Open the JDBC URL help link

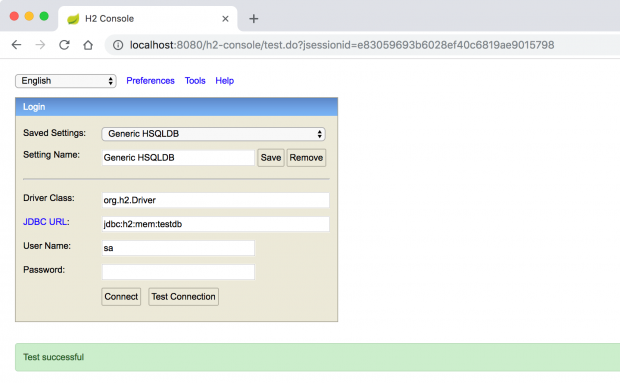[45, 222]
